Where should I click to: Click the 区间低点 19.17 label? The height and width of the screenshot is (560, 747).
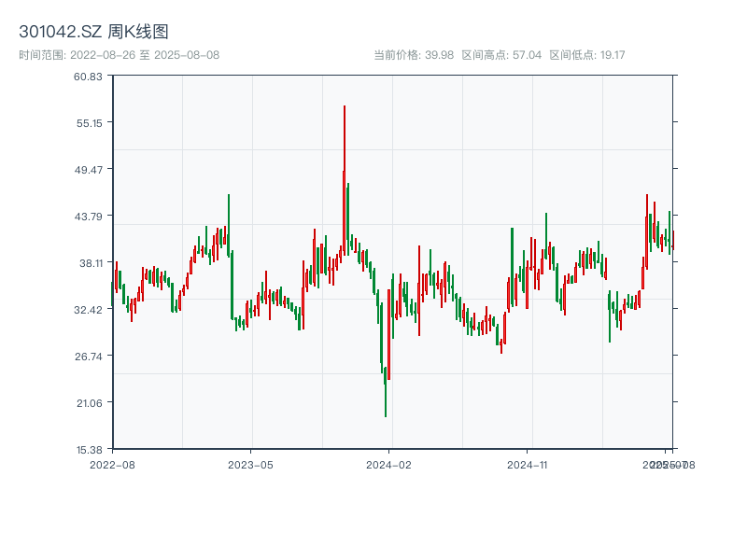(x=586, y=55)
